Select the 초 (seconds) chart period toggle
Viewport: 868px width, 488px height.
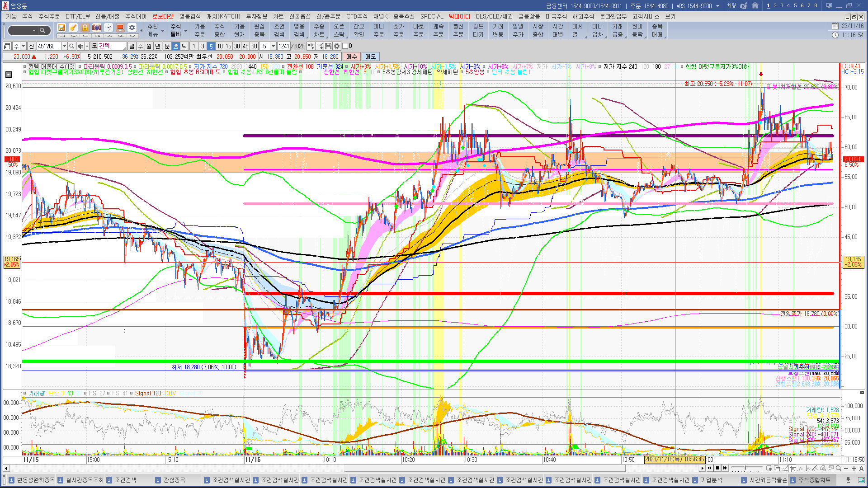176,46
